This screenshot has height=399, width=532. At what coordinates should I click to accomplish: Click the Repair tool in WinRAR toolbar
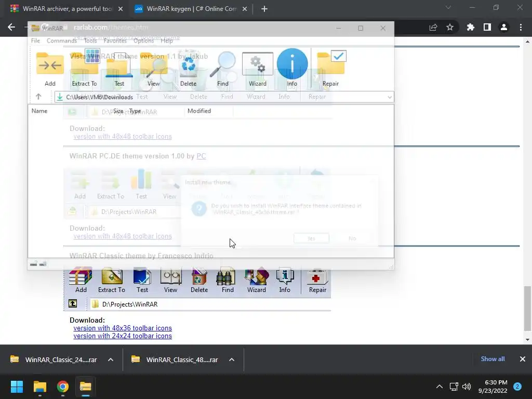pyautogui.click(x=331, y=68)
